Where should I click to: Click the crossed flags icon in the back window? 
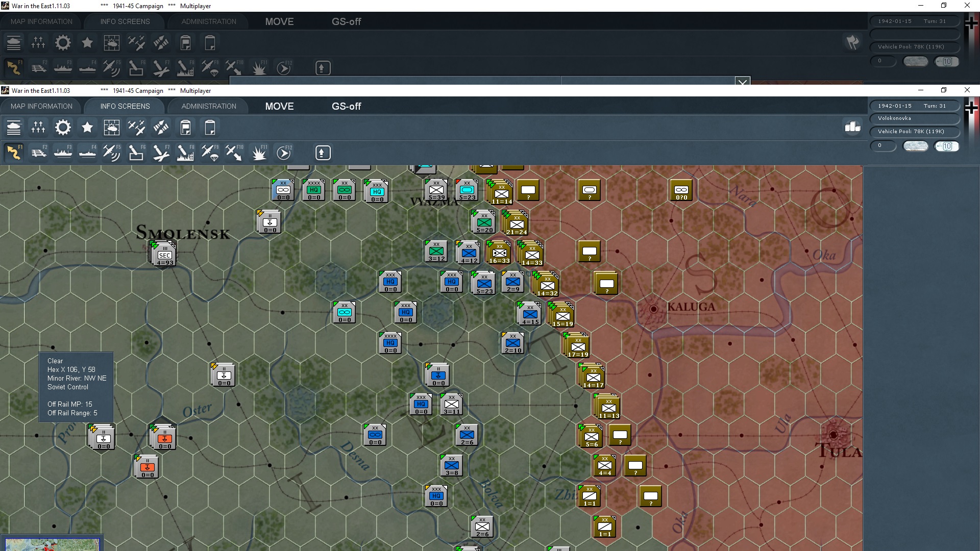[852, 42]
